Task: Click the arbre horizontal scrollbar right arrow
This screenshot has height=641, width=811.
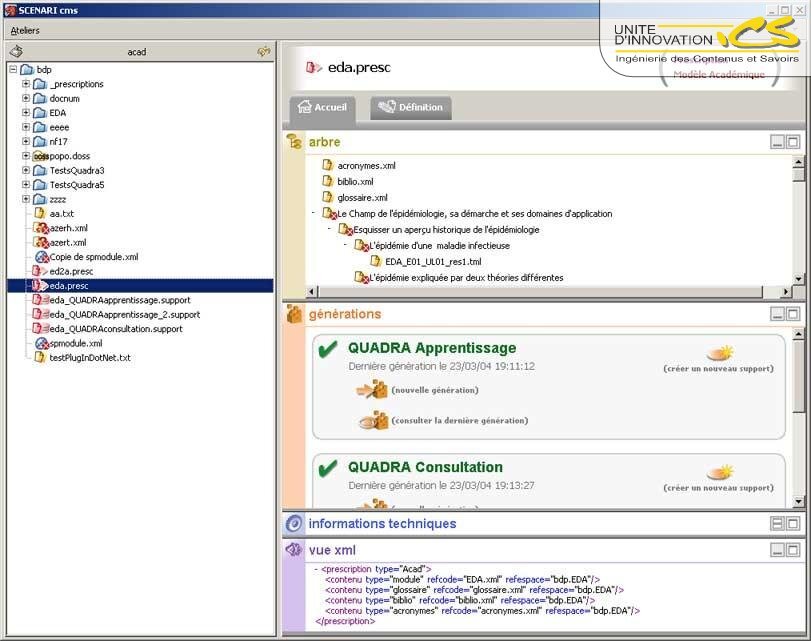Action: pyautogui.click(x=786, y=292)
